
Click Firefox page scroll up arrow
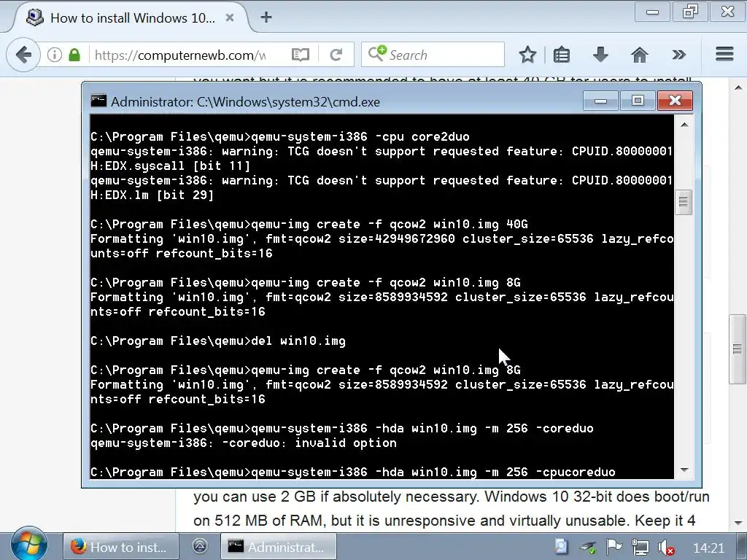click(738, 87)
